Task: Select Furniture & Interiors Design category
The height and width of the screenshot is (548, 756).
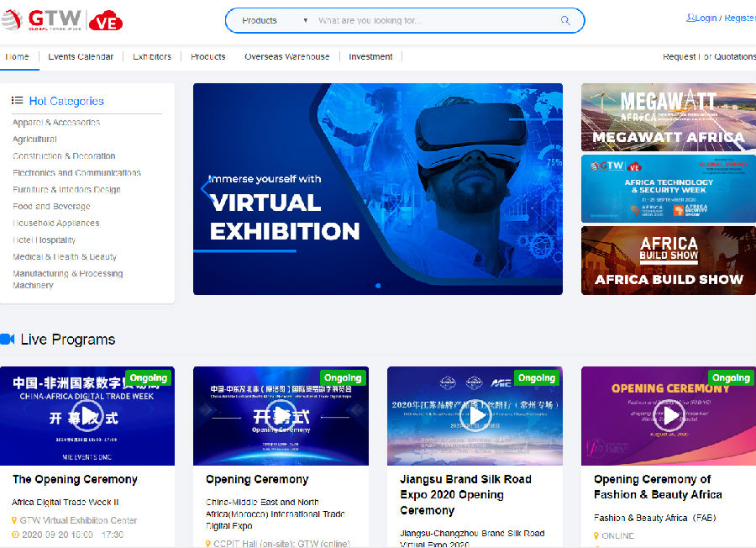Action: point(66,190)
